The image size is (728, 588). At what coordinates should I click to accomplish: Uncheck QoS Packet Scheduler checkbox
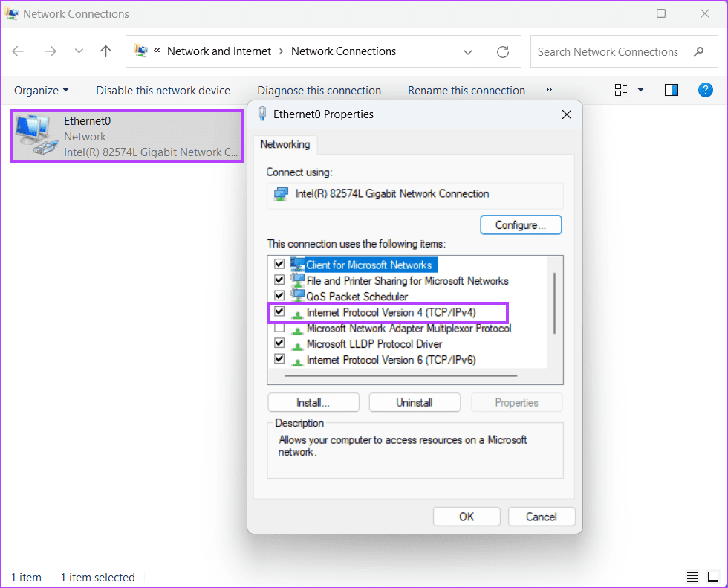[x=279, y=295]
